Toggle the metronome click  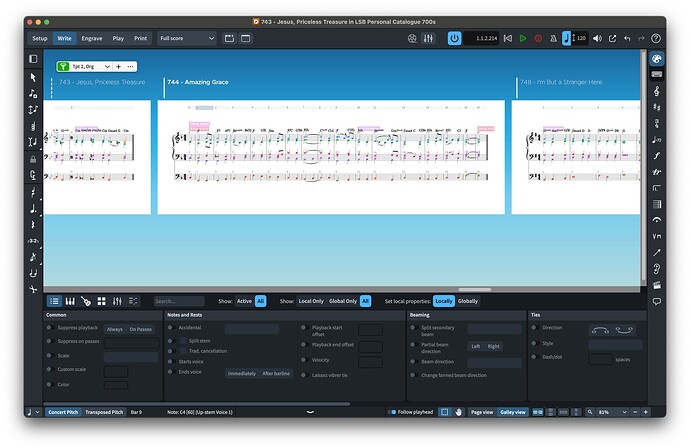(553, 39)
